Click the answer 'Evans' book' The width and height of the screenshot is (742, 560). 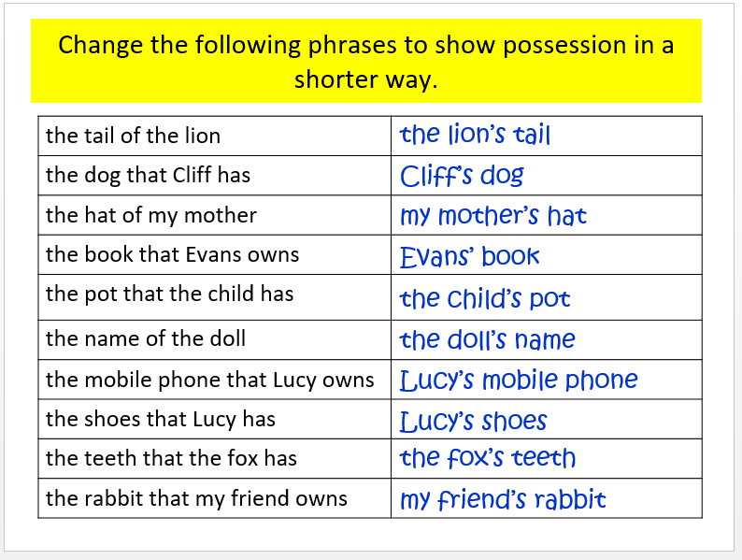[470, 256]
